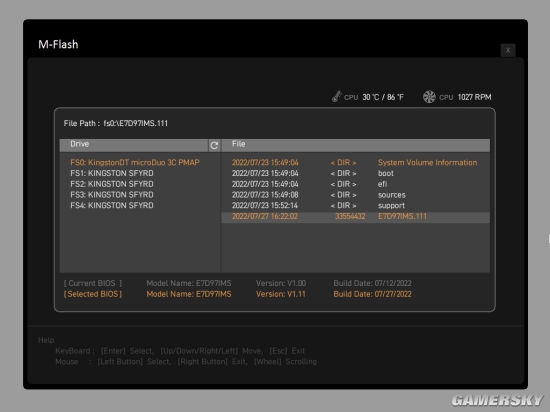This screenshot has height=412, width=550.
Task: Click Build Date: 07/12/2022
Action: point(373,283)
